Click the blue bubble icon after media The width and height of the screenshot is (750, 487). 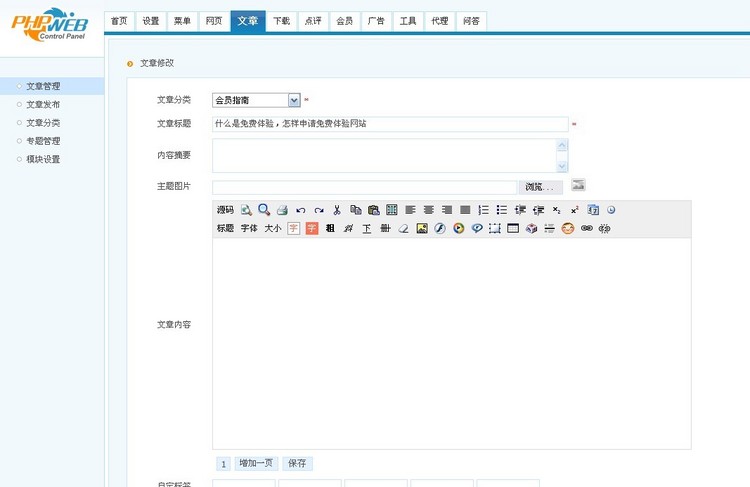(x=477, y=228)
